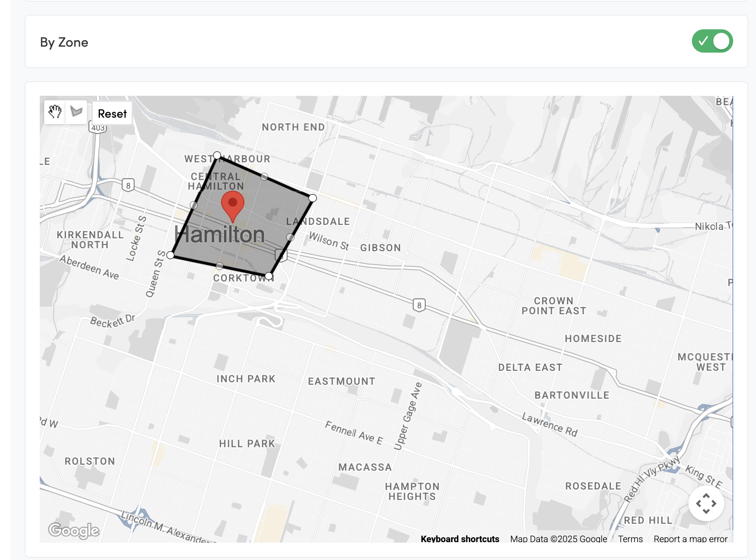Click the Map Data ©2025 Google text
Screen dimensions: 756x560
[x=558, y=539]
